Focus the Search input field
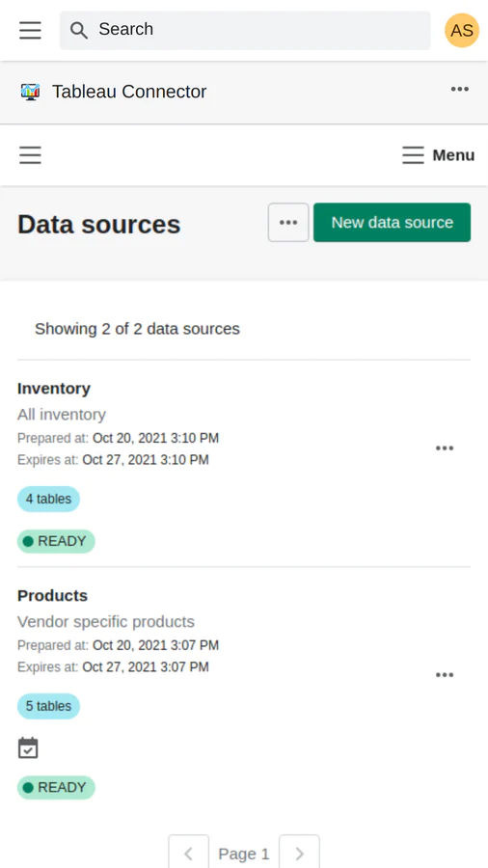 (245, 31)
